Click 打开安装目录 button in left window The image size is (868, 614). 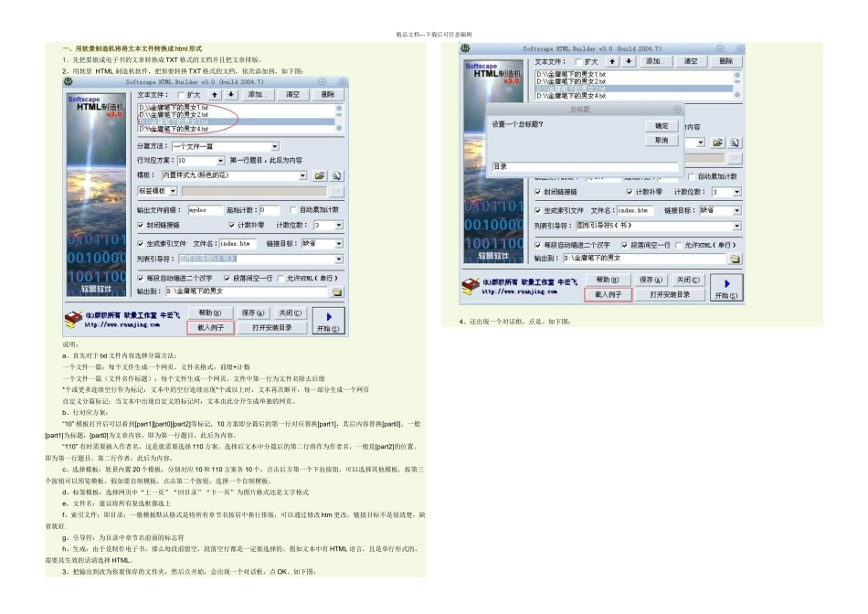(271, 328)
